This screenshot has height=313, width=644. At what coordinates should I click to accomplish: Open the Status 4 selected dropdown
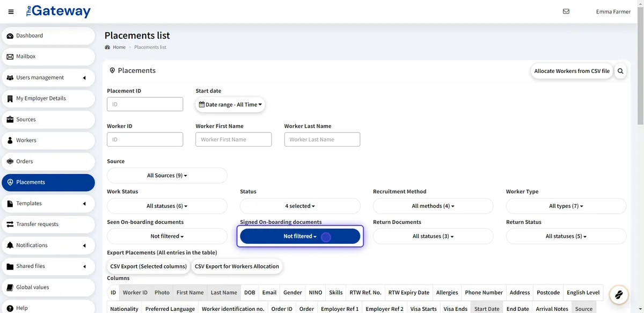(x=300, y=206)
